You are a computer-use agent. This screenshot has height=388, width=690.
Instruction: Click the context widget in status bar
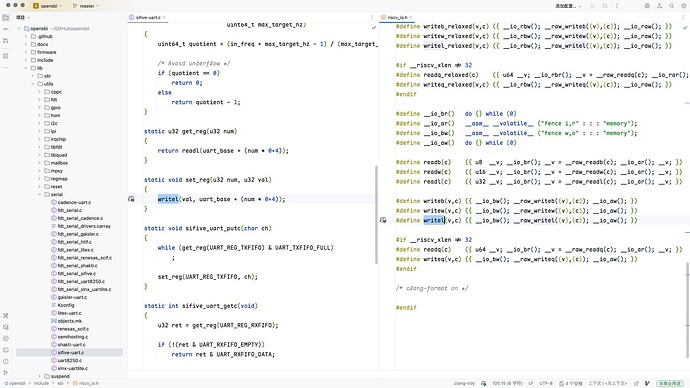point(607,384)
